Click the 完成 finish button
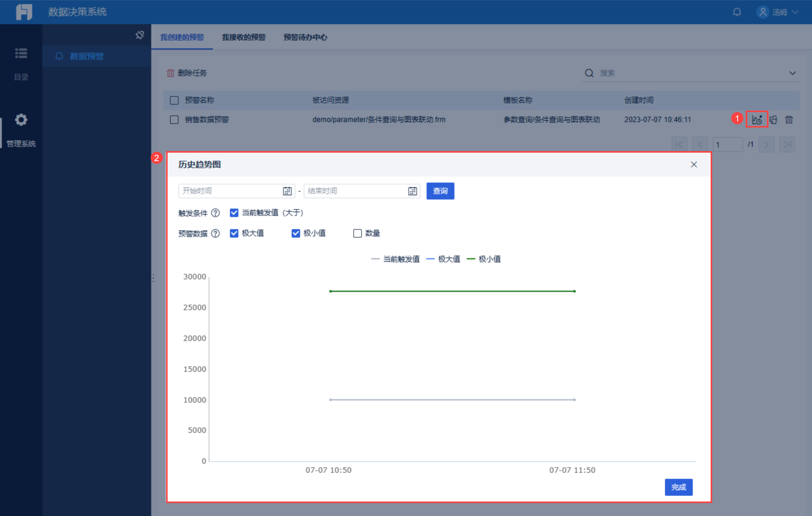 678,487
